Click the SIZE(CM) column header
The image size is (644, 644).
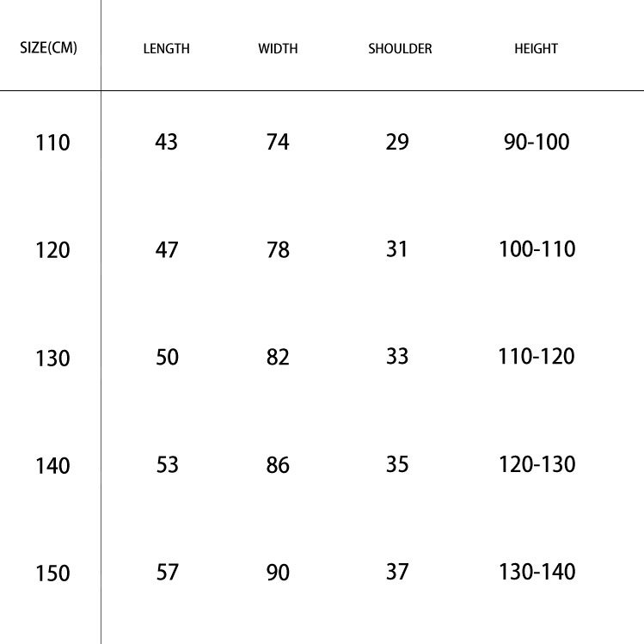[x=48, y=48]
